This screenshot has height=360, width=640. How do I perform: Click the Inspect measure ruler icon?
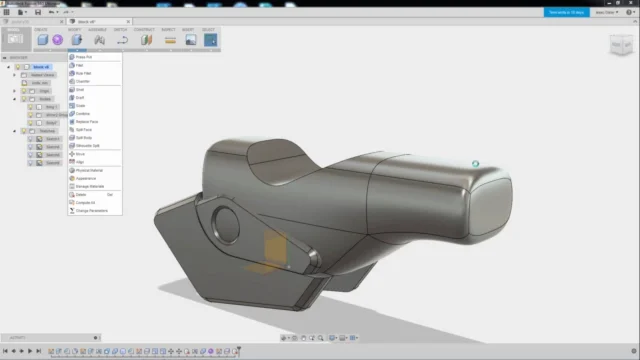(x=170, y=40)
